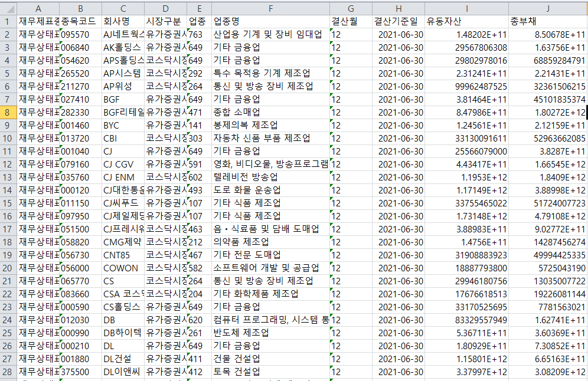This screenshot has width=588, height=381.
Task: Select company cell DL이앤씨
Action: click(123, 372)
